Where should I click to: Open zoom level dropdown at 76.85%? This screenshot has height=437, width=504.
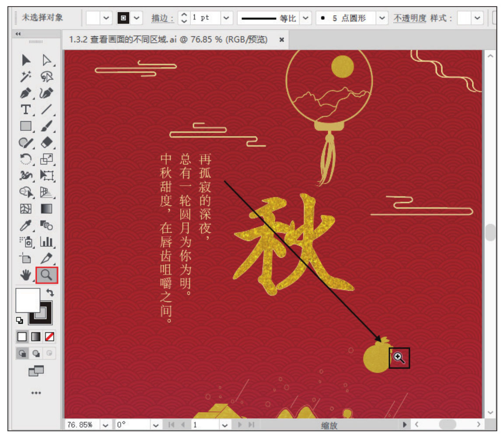(105, 425)
